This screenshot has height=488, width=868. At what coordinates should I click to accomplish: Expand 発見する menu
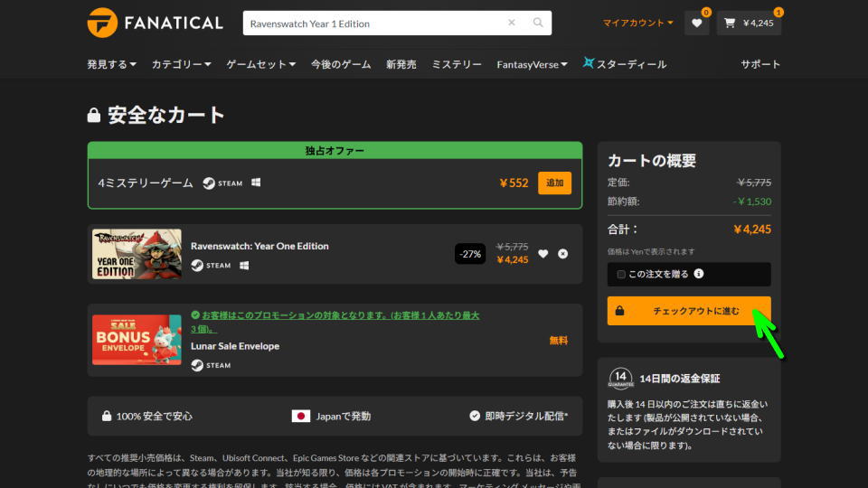click(x=112, y=64)
